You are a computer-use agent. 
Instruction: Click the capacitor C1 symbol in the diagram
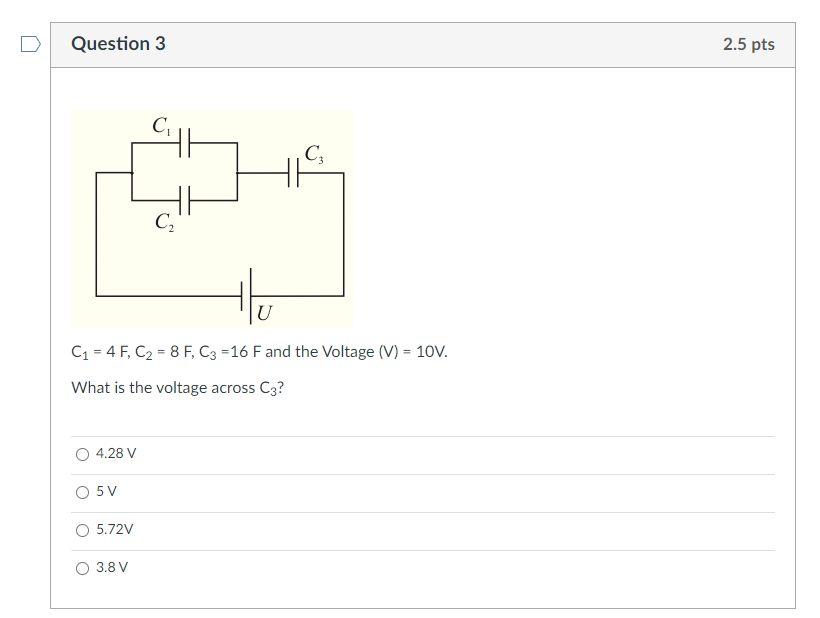click(x=184, y=143)
